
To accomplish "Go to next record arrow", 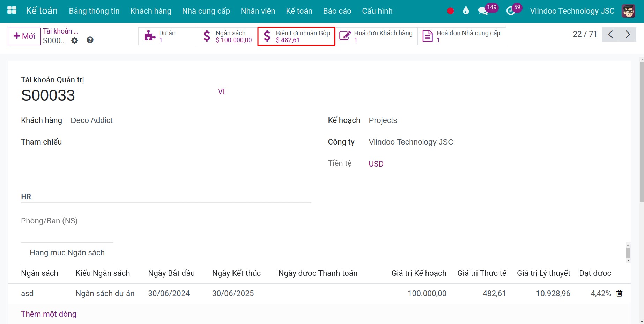I will pos(628,34).
